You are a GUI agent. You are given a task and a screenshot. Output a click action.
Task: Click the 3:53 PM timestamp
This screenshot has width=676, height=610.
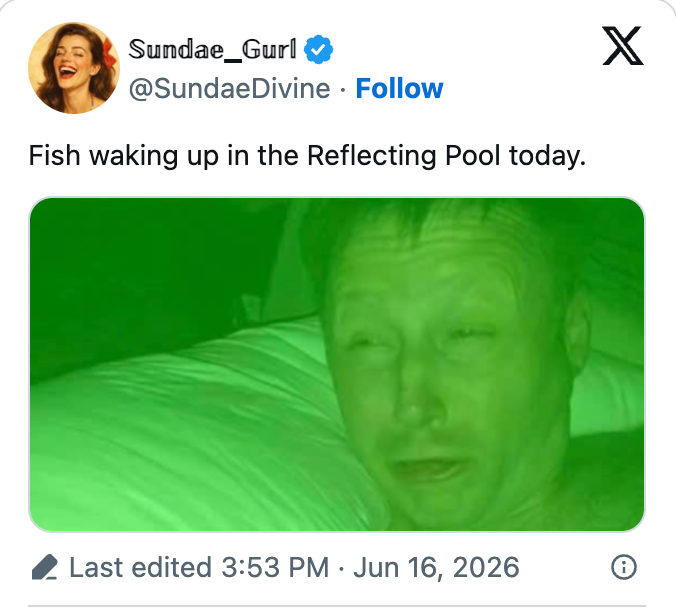tap(275, 567)
